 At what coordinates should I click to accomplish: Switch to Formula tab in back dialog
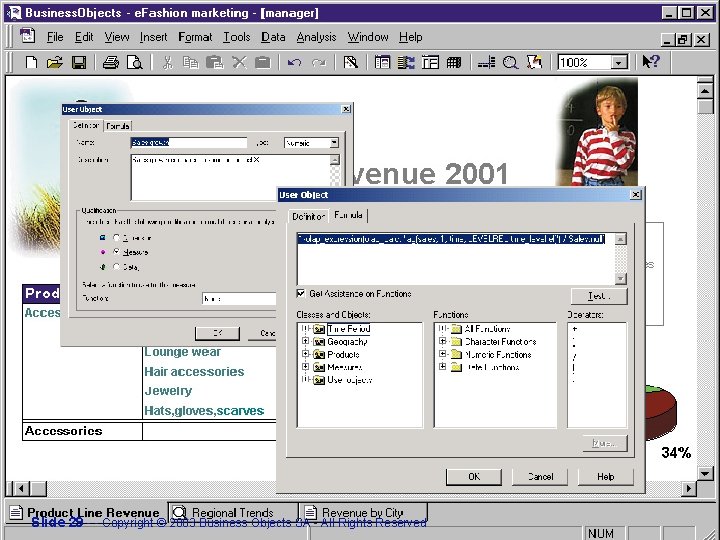coord(118,126)
